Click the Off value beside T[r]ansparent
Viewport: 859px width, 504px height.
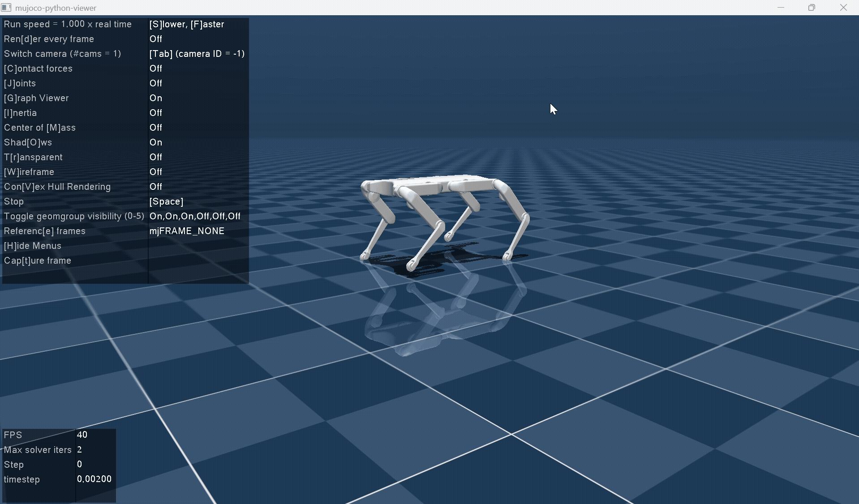pos(156,157)
